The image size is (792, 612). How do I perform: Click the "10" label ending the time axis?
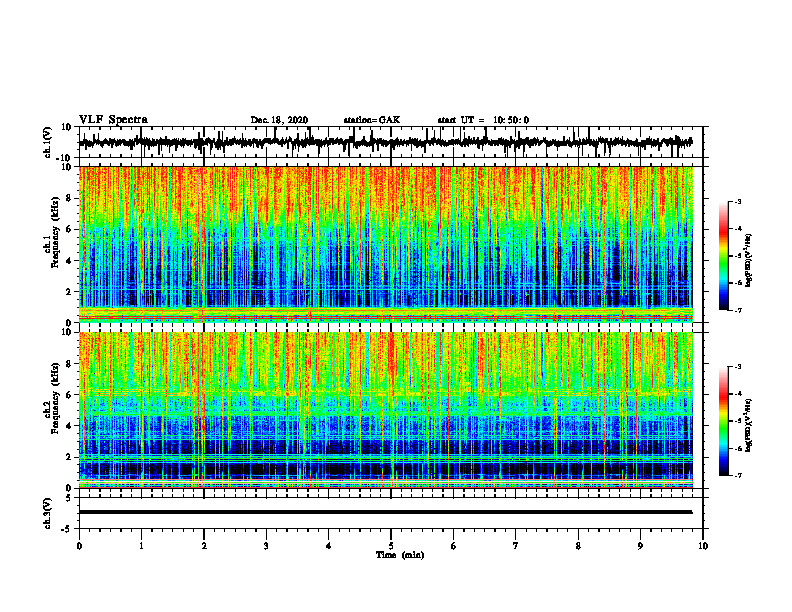point(703,546)
